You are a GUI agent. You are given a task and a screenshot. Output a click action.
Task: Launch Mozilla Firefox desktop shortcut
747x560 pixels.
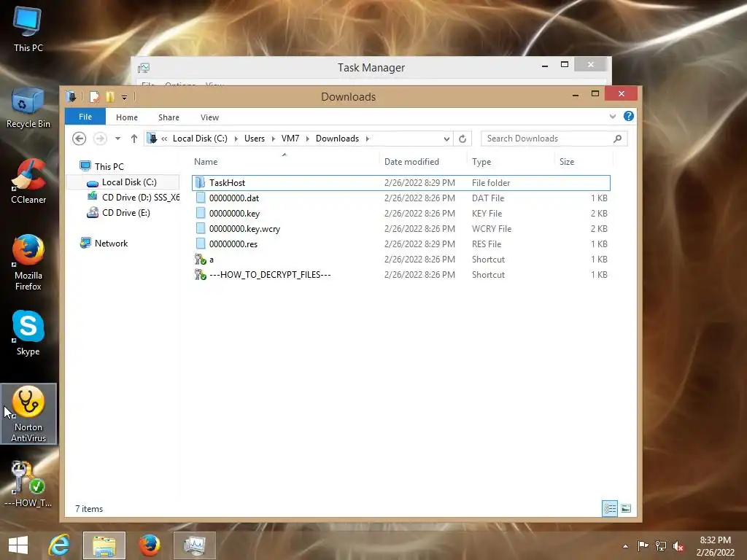(28, 262)
